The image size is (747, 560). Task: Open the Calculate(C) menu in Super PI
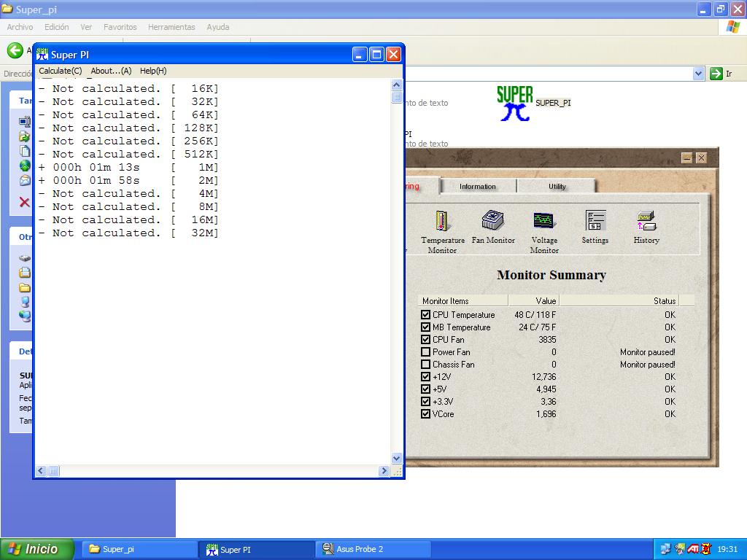coord(61,71)
